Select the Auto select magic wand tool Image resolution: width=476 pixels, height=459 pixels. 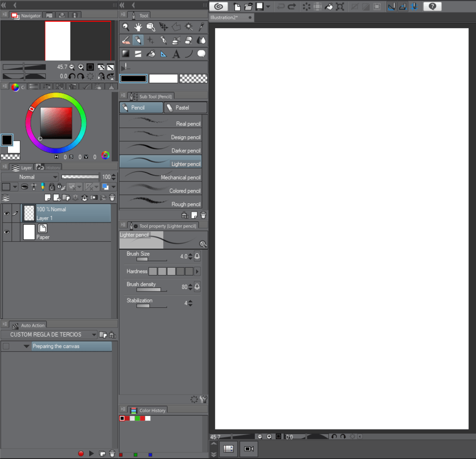(x=189, y=27)
